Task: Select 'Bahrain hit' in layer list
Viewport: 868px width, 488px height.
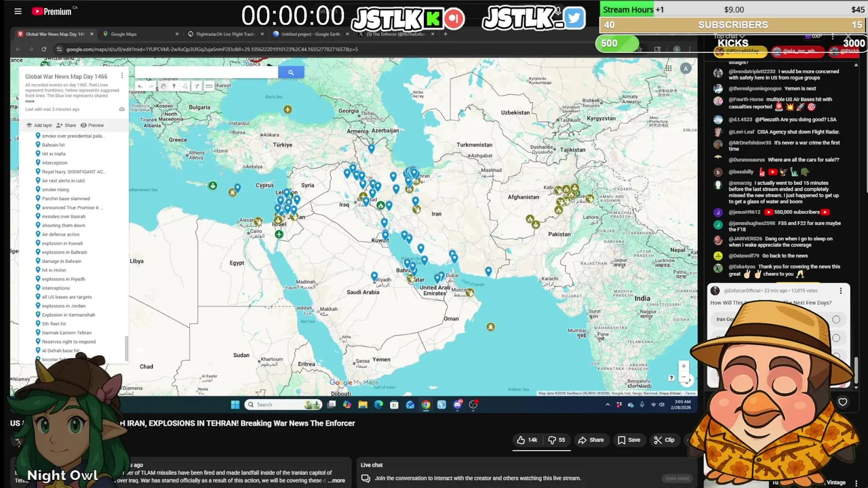Action: pos(54,145)
